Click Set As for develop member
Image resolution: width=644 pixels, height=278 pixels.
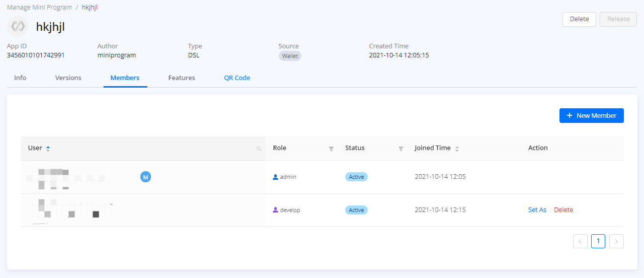[537, 210]
